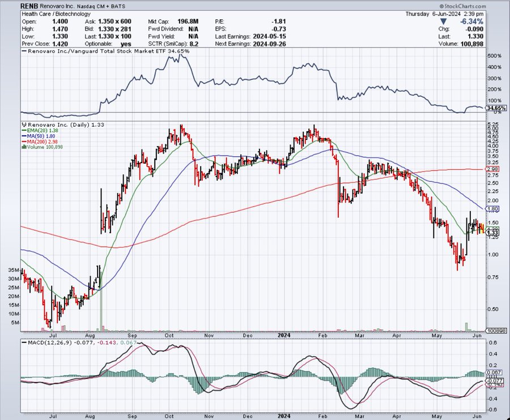Image resolution: width=510 pixels, height=420 pixels.
Task: Click the Renovaro/Vanguard Total Stock Market ETF legend
Action: click(106, 51)
